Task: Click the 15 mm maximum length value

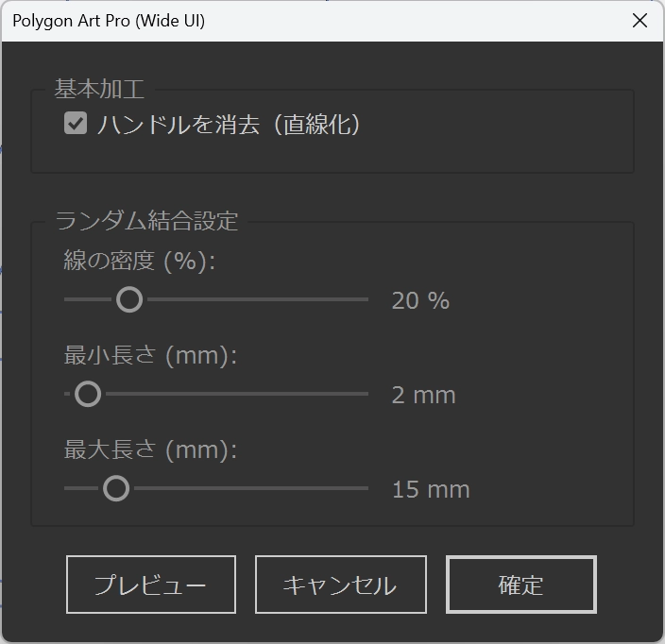Action: (431, 490)
